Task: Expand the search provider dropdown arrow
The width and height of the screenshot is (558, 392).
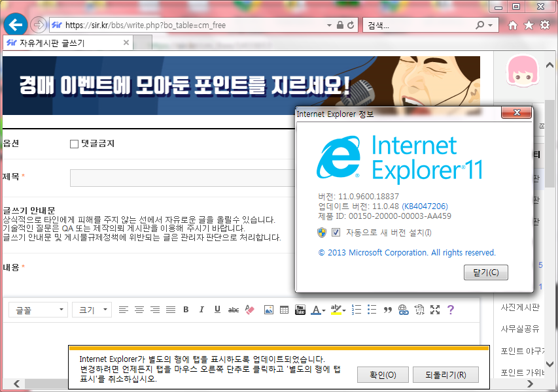Action: pyautogui.click(x=491, y=25)
